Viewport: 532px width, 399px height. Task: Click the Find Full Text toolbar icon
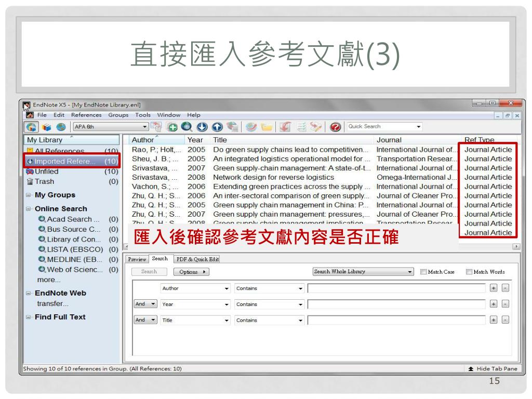pyautogui.click(x=232, y=127)
